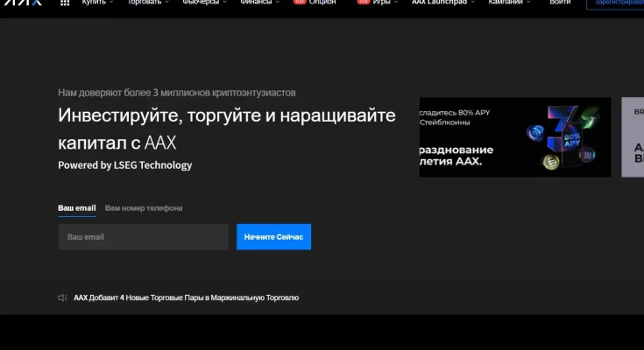Expand the Финансы dropdown menu

259,3
